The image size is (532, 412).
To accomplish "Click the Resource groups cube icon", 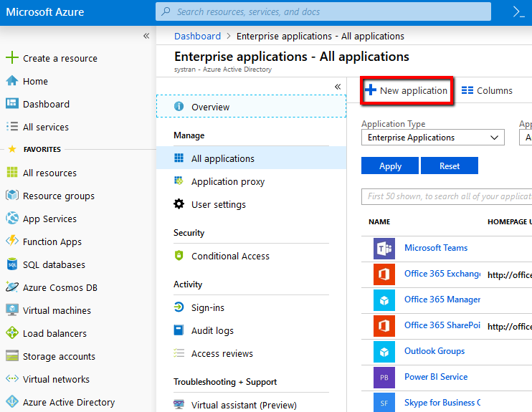I will (x=12, y=196).
